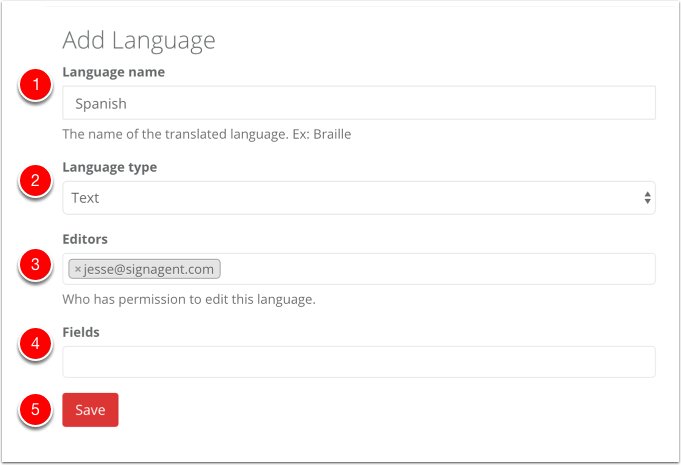Save the new language
Screen dimensions: 681x465
(x=90, y=410)
